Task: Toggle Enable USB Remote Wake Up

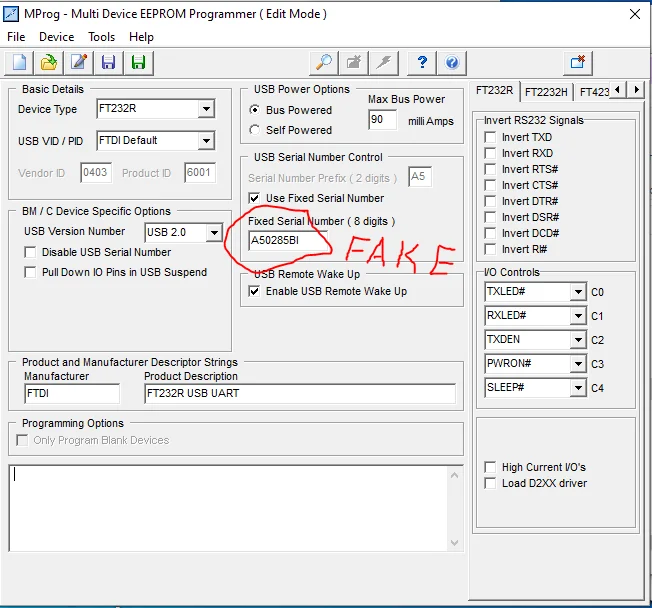Action: click(254, 291)
